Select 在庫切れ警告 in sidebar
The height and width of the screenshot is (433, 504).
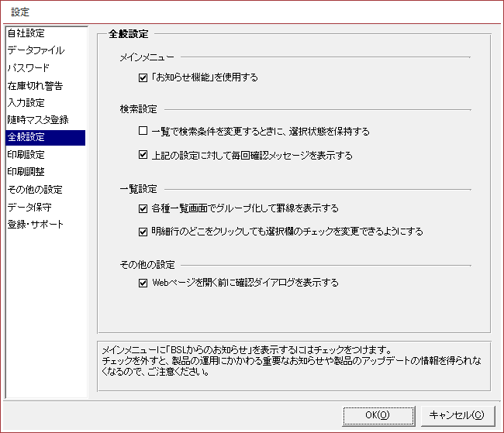coord(35,85)
